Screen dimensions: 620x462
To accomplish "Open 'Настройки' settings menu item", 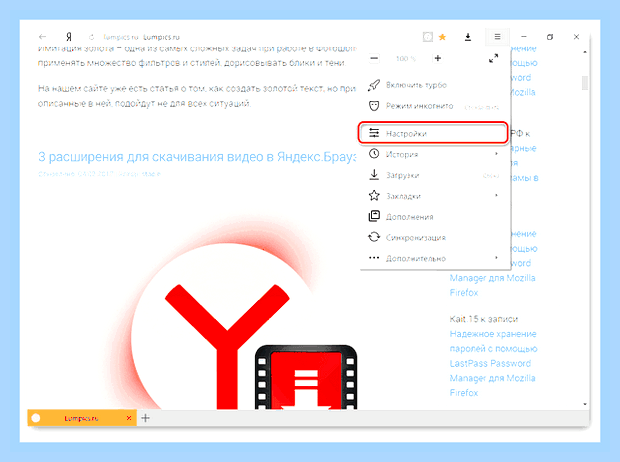I will click(433, 133).
